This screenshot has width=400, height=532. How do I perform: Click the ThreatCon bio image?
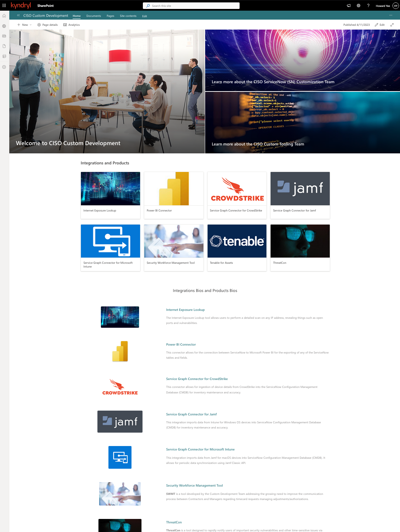[120, 525]
